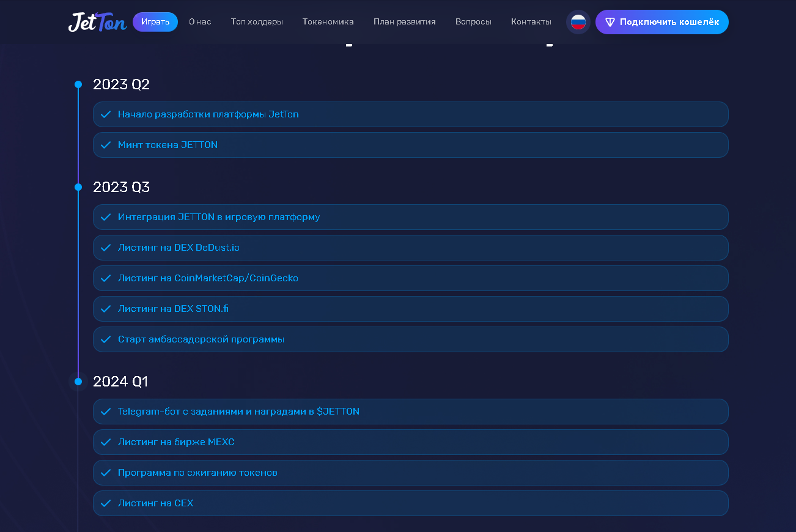The width and height of the screenshot is (796, 532).
Task: Click checkmark beside "Листинг на CoinMarketCap/CoinGecko"
Action: click(x=106, y=278)
